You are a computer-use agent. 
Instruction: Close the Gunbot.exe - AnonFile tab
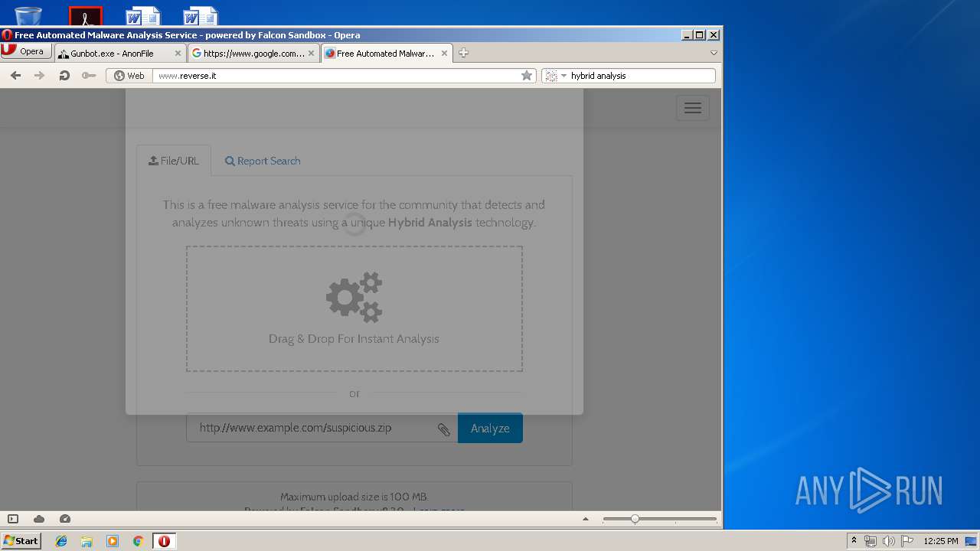point(178,54)
